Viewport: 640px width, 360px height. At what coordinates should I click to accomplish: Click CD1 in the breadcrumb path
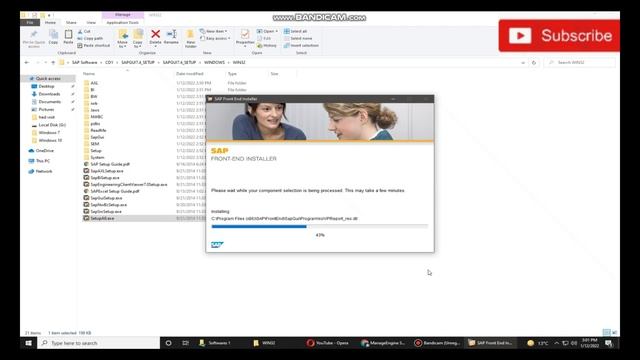click(x=109, y=62)
